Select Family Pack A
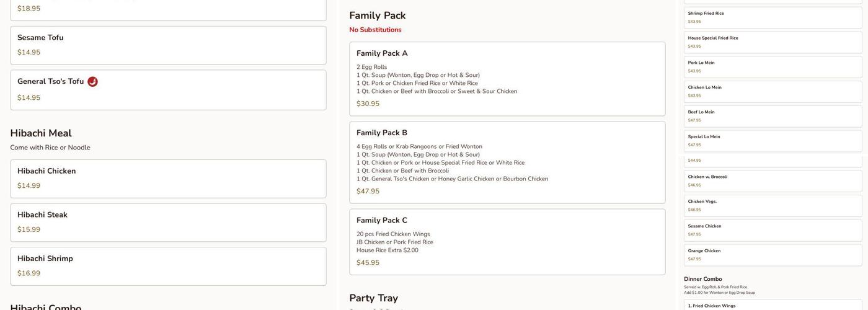Viewport: 868px width, 310px height. [x=507, y=79]
